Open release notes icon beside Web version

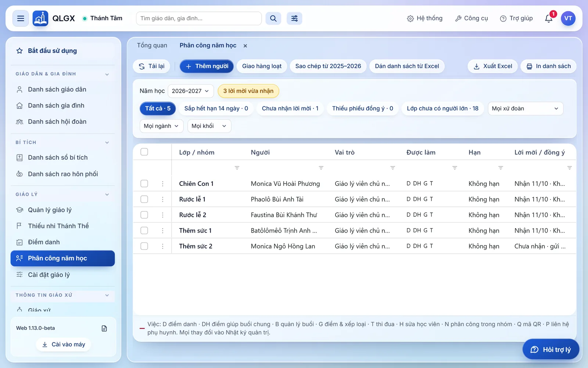click(104, 328)
